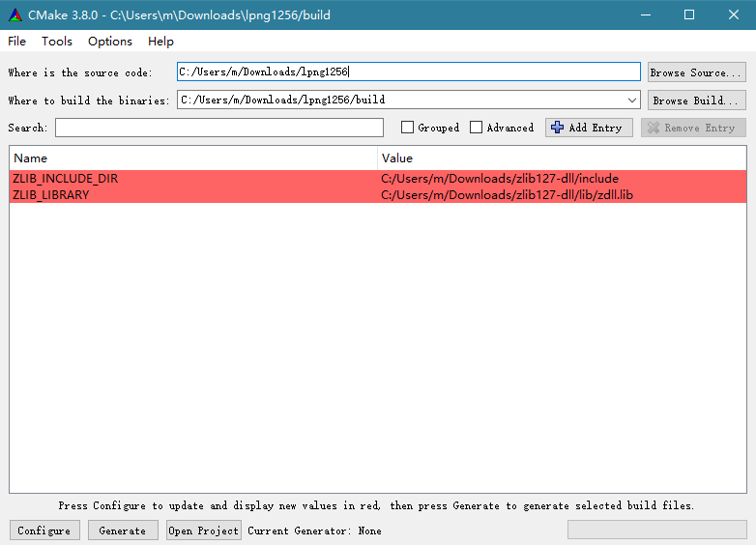Select the ZLIB_INCLUDE_DIR entry

click(x=66, y=179)
